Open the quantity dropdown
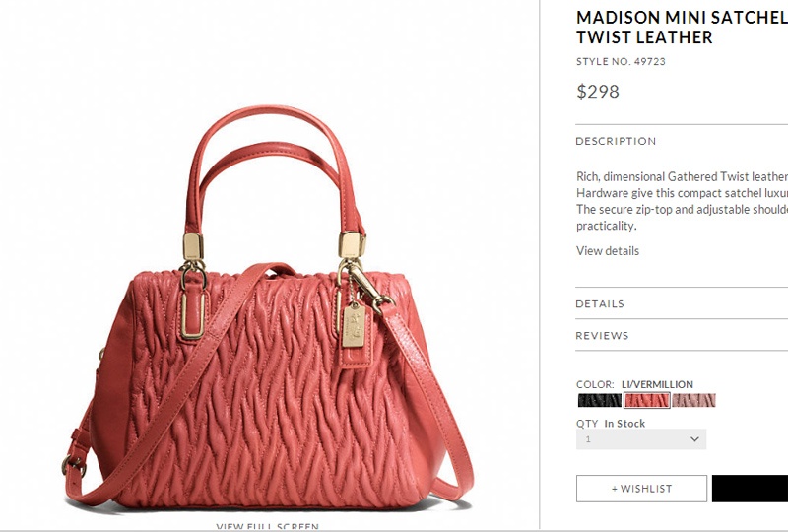 pyautogui.click(x=641, y=439)
